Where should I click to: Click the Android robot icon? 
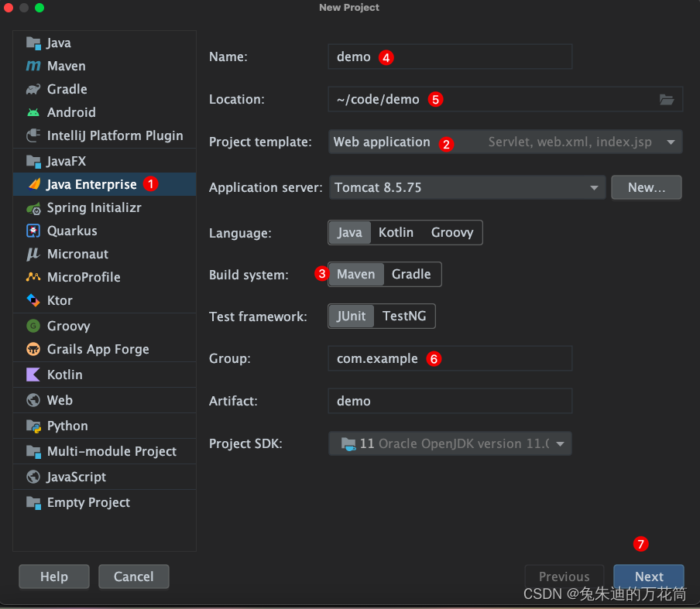(33, 112)
